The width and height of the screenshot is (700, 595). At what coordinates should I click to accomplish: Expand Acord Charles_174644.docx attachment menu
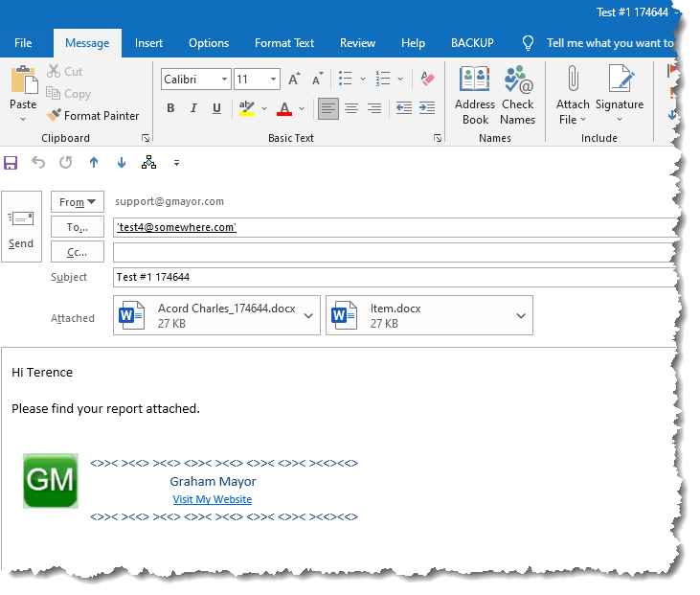coord(308,316)
